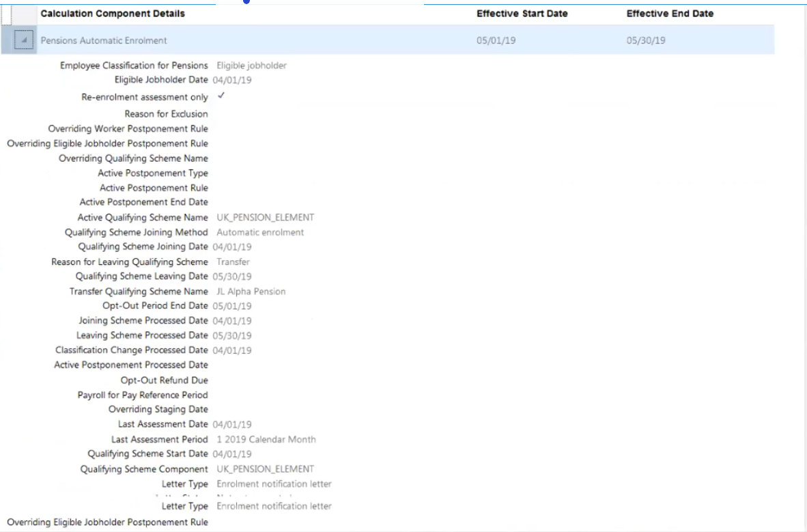
Task: Click the Eligible jobholder classification value
Action: click(251, 66)
